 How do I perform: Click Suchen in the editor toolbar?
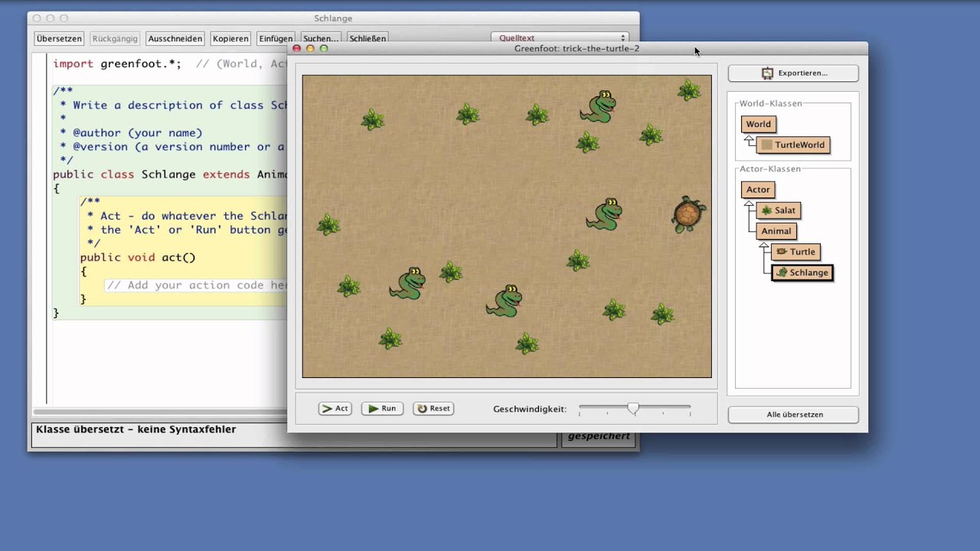point(320,38)
